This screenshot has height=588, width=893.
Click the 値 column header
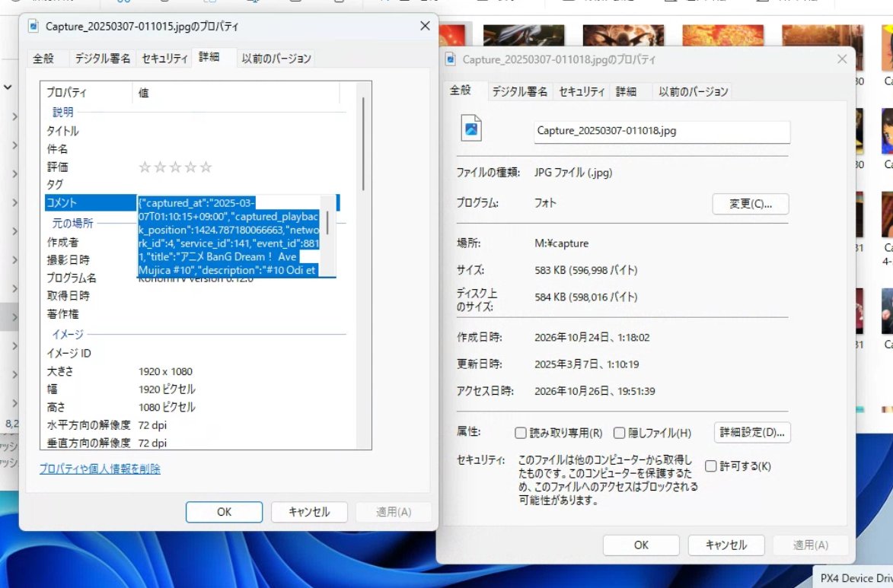pyautogui.click(x=236, y=92)
